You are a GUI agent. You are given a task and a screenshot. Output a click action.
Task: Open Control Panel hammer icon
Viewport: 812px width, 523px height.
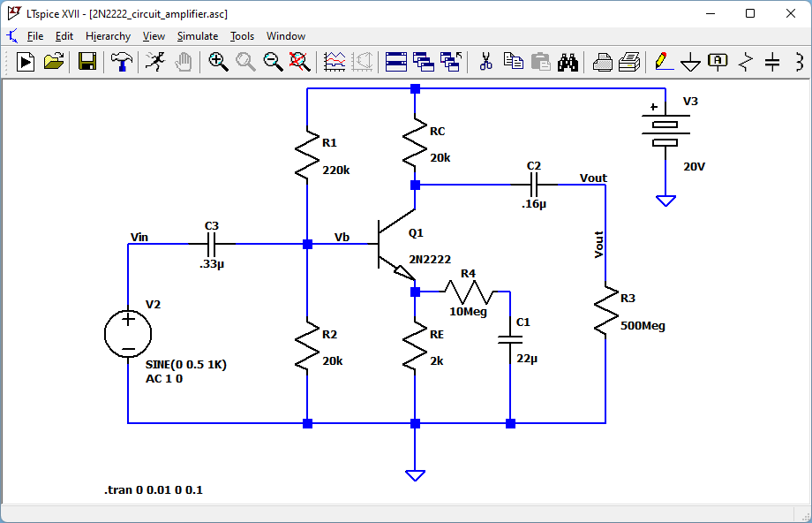[121, 62]
